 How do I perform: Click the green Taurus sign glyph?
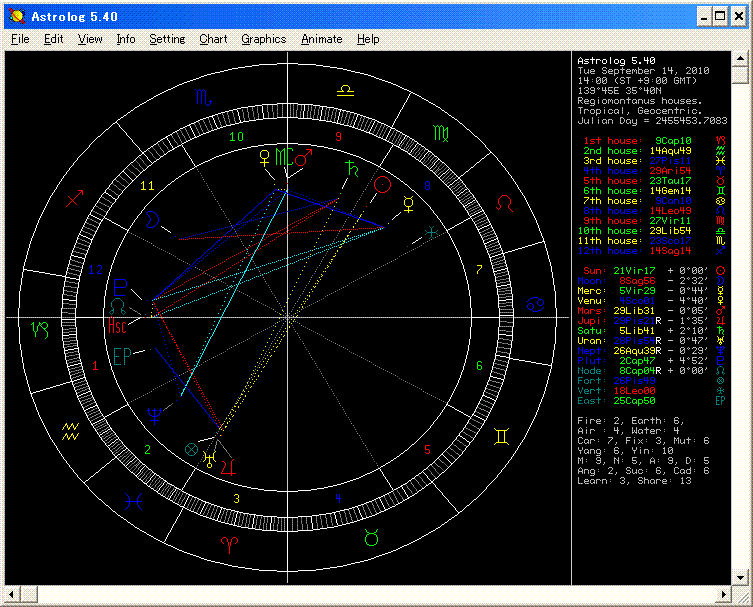(x=372, y=537)
